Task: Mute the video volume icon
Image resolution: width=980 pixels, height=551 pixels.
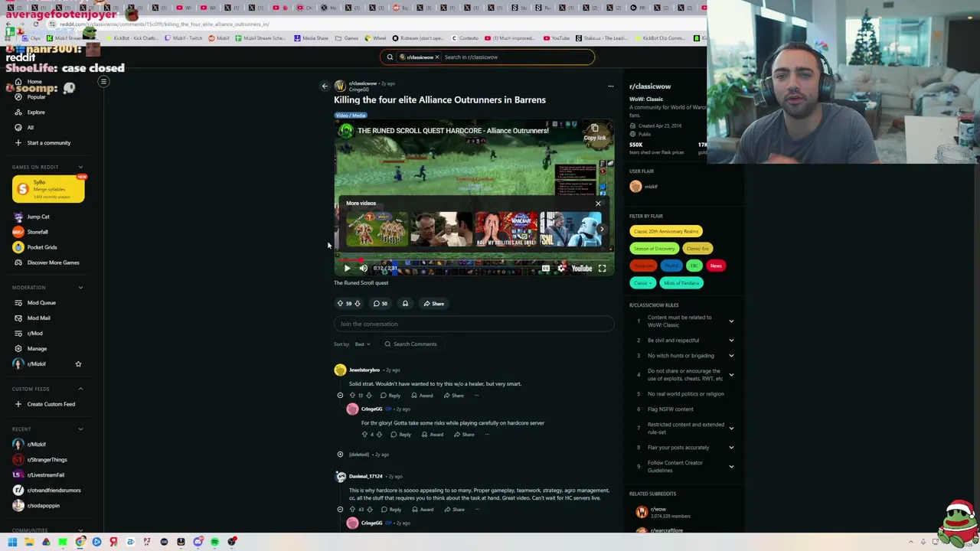Action: pyautogui.click(x=363, y=269)
